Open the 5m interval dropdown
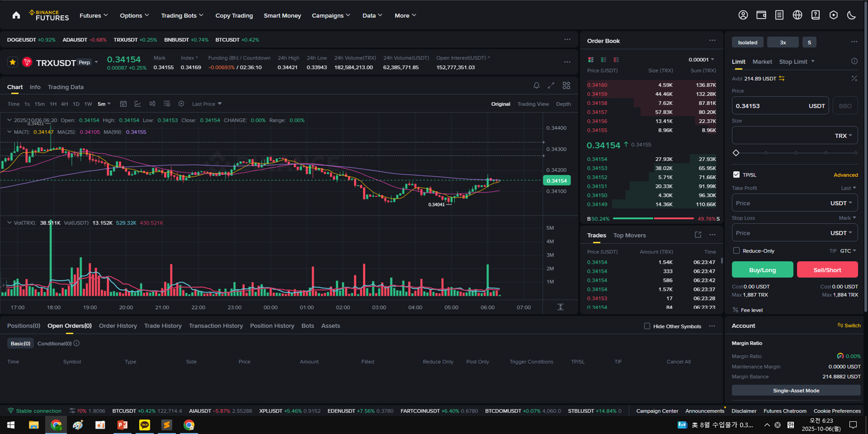 coord(104,104)
